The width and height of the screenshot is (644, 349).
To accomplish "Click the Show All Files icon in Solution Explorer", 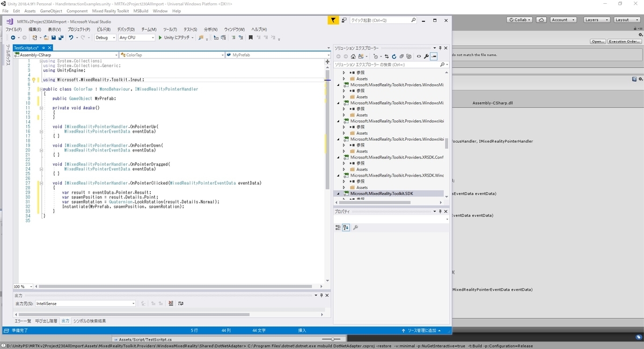I will [x=409, y=56].
